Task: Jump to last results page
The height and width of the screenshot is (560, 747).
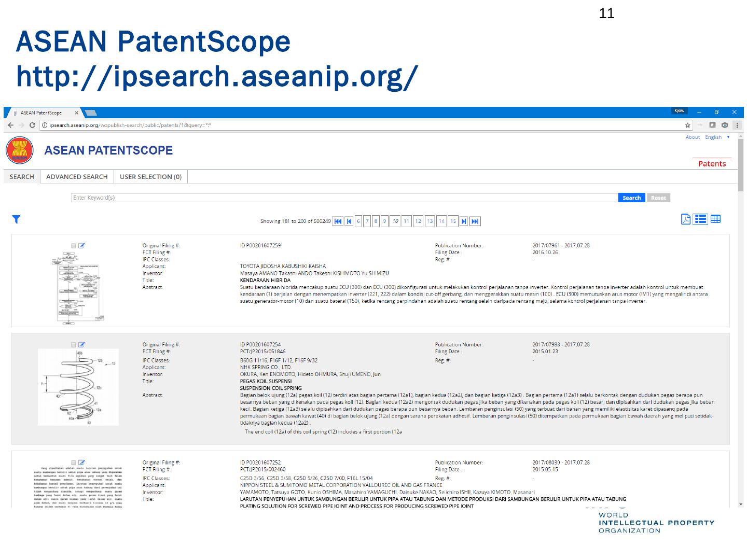Action: coord(475,221)
